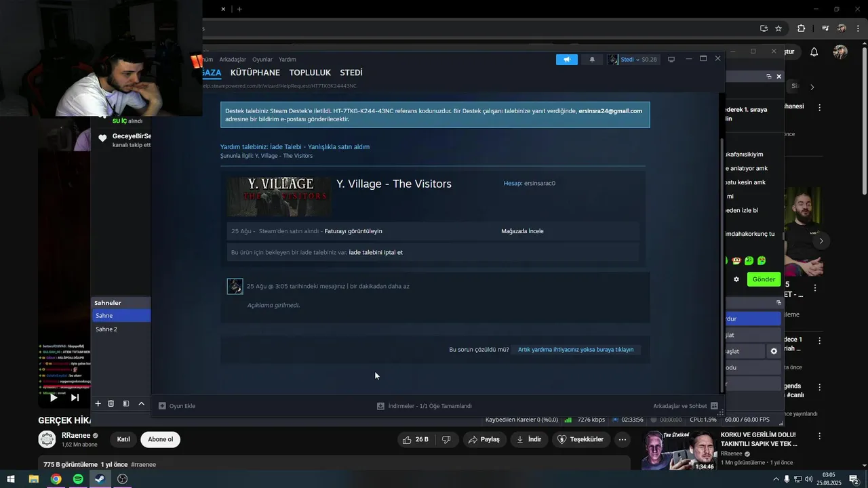Click Oyun Ekle at Steam's bottom bar

click(177, 406)
